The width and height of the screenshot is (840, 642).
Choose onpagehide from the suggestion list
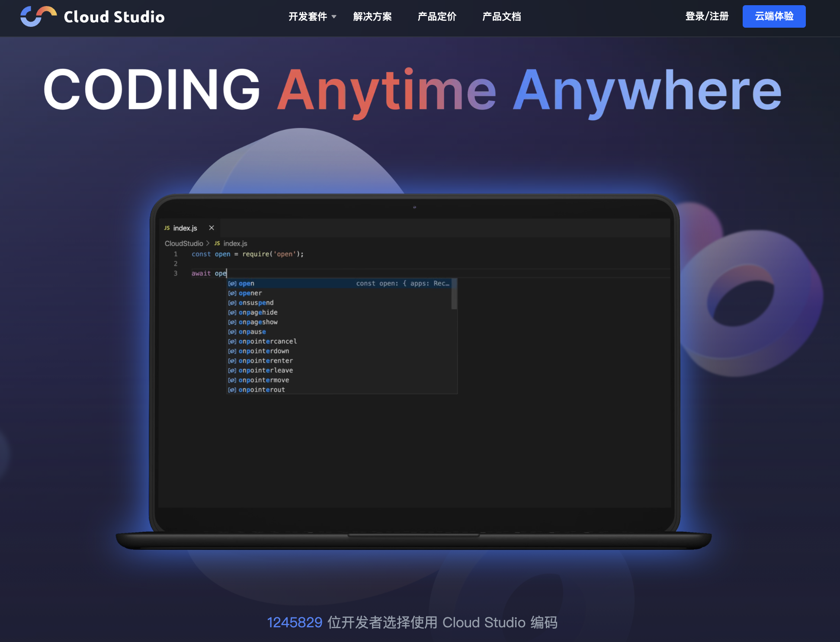click(x=258, y=312)
